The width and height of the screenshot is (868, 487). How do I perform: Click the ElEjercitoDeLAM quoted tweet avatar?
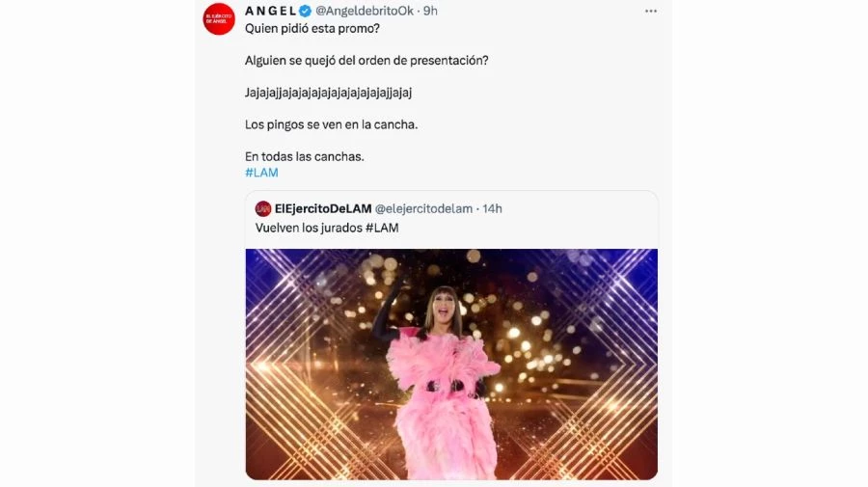coord(262,208)
